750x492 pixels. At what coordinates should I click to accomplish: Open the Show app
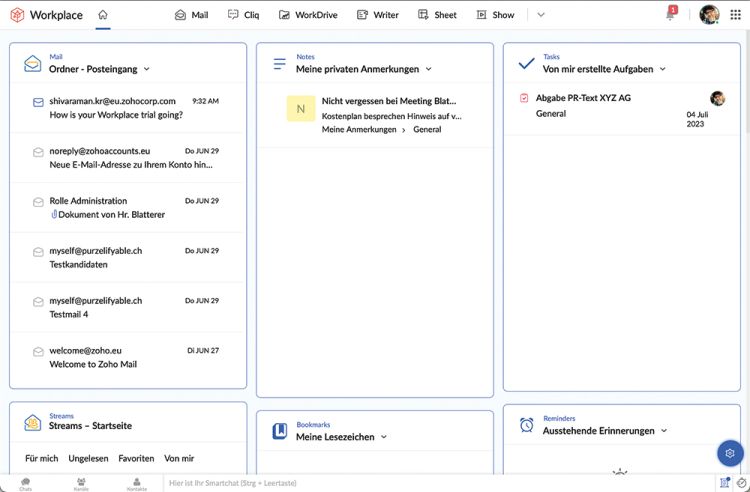[496, 15]
